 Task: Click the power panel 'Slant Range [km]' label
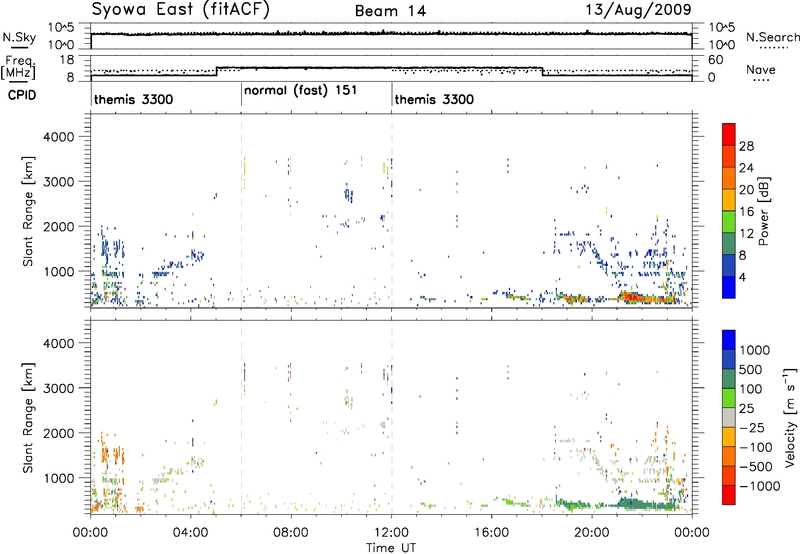pyautogui.click(x=28, y=212)
